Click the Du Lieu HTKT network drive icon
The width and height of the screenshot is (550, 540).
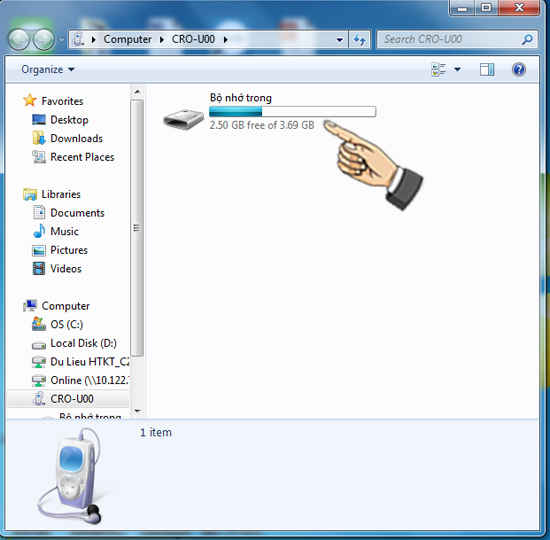[x=39, y=362]
